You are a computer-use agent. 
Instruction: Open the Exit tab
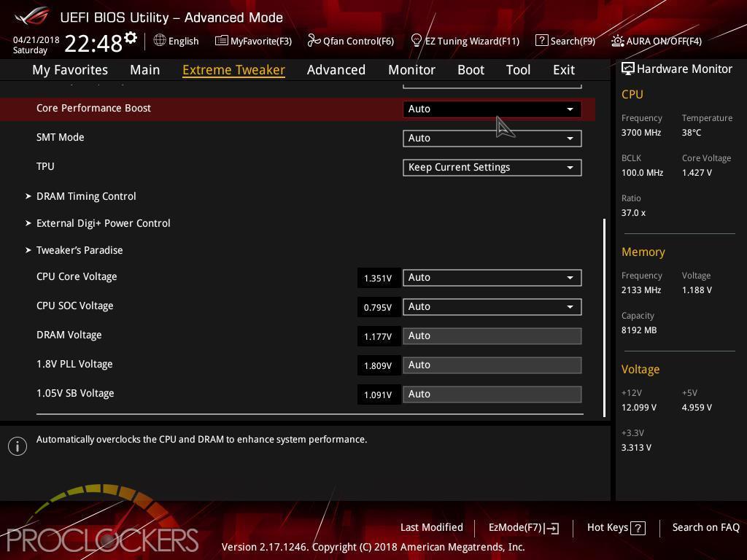pos(564,70)
